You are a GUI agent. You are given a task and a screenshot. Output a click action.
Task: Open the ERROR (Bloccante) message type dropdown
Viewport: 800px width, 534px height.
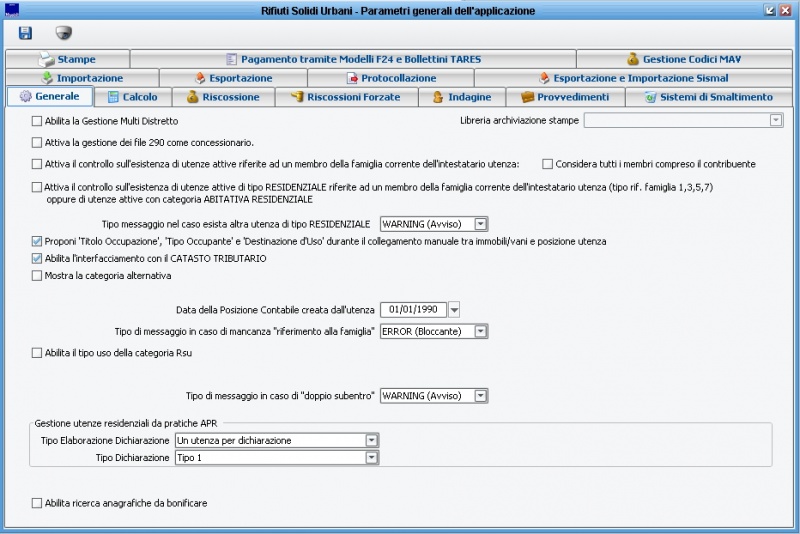[481, 332]
